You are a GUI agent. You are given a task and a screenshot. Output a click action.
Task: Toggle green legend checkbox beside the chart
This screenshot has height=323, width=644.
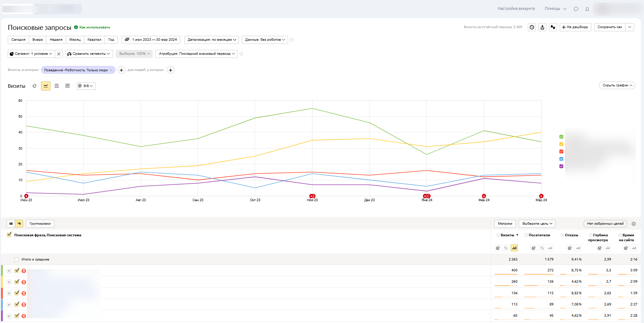tap(561, 137)
